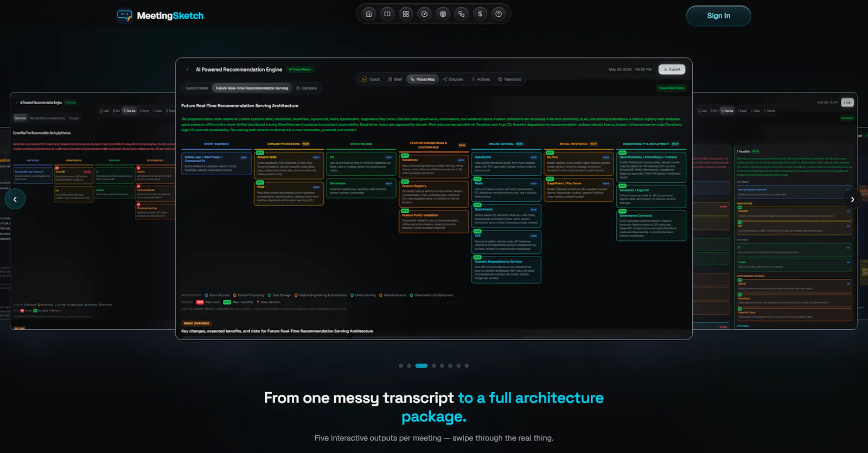Open the Databricks card
868x453 pixels.
pos(434,166)
